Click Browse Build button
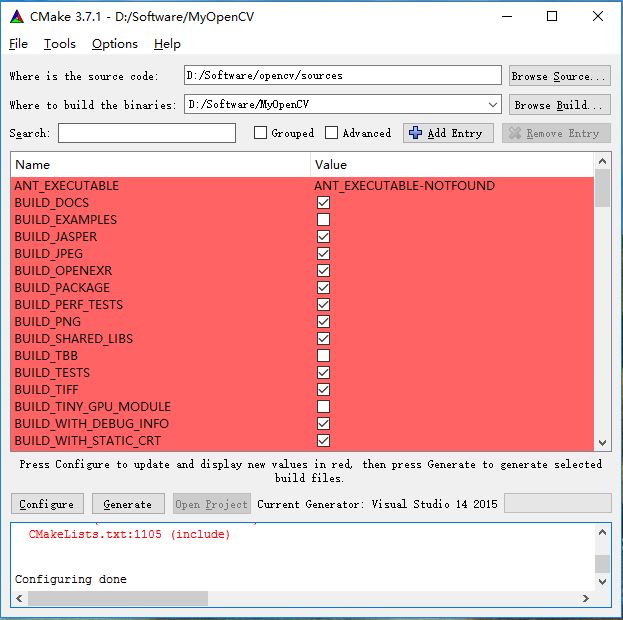 (x=559, y=105)
